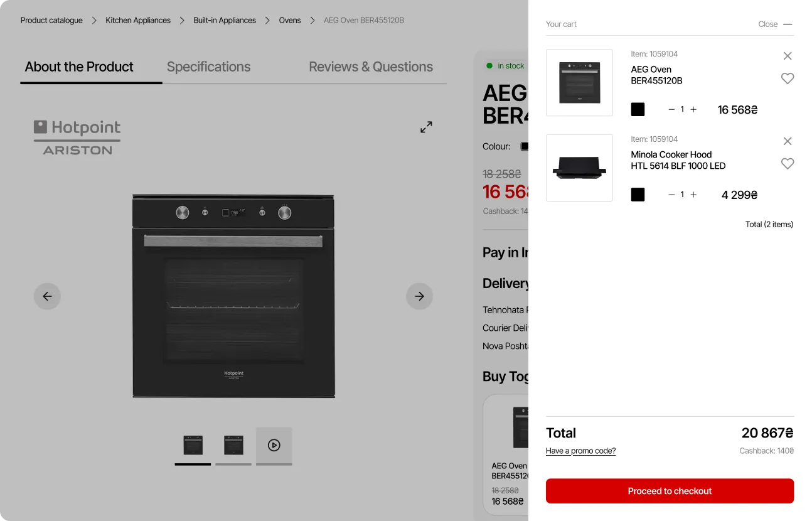The image size is (812, 521).
Task: Play the product video thumbnail
Action: coord(274,446)
